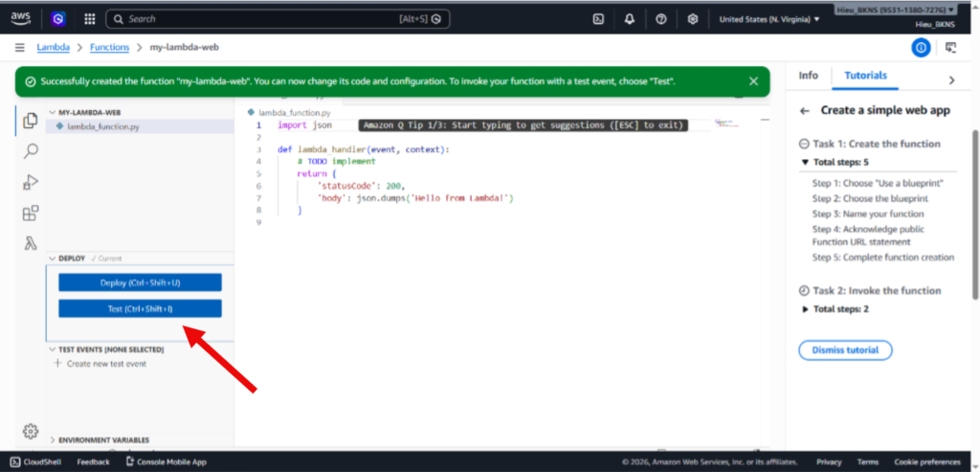The width and height of the screenshot is (980, 472).
Task: Open the Explorer files icon in editor sidebar
Action: [30, 121]
